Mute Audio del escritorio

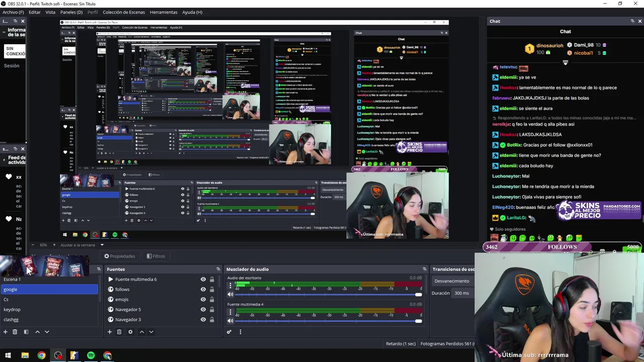(x=230, y=294)
